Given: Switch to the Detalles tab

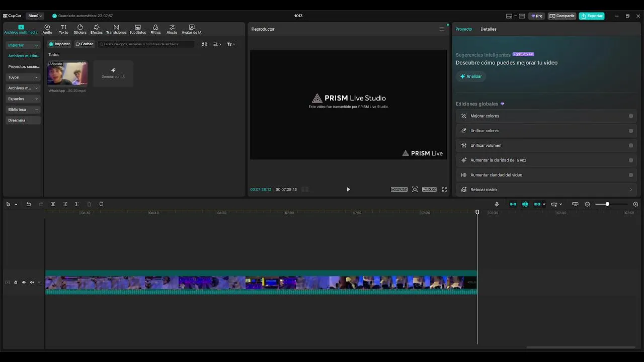Looking at the screenshot, I should 489,29.
